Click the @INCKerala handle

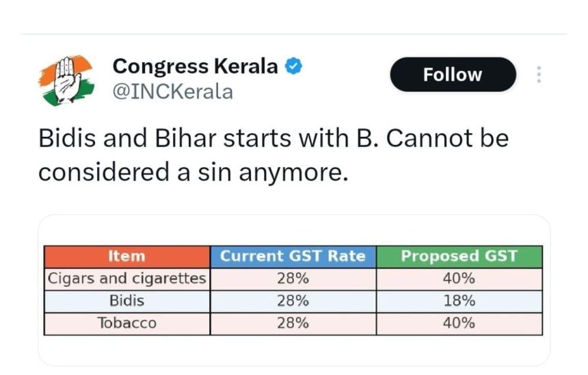coord(172,92)
